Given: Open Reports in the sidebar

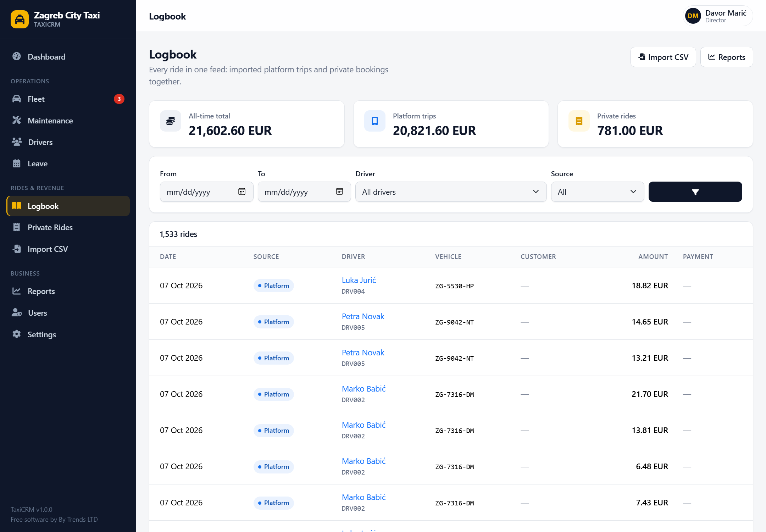Looking at the screenshot, I should pyautogui.click(x=68, y=291).
